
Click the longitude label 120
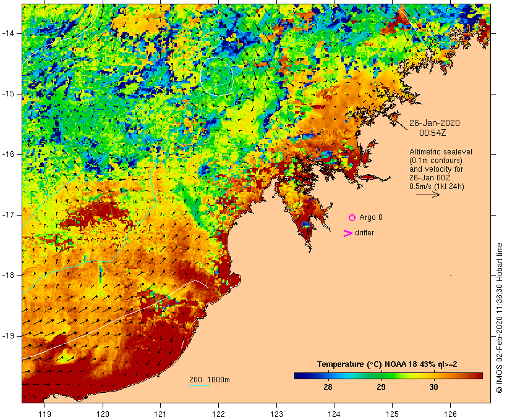pyautogui.click(x=103, y=414)
